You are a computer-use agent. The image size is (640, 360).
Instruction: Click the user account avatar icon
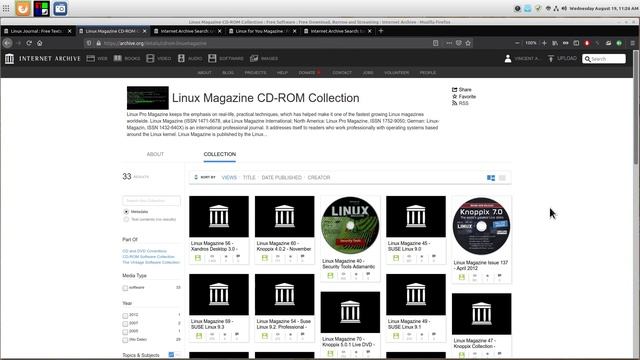pyautogui.click(x=508, y=58)
